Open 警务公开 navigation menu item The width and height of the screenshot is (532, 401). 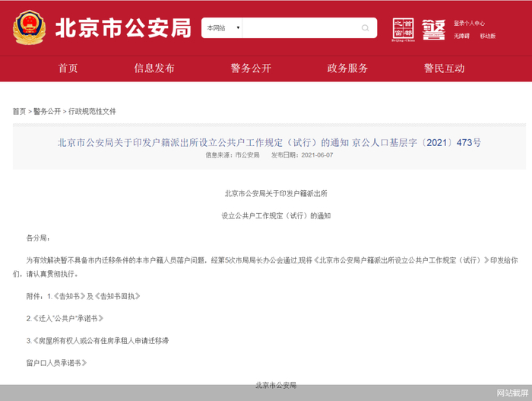pyautogui.click(x=251, y=68)
